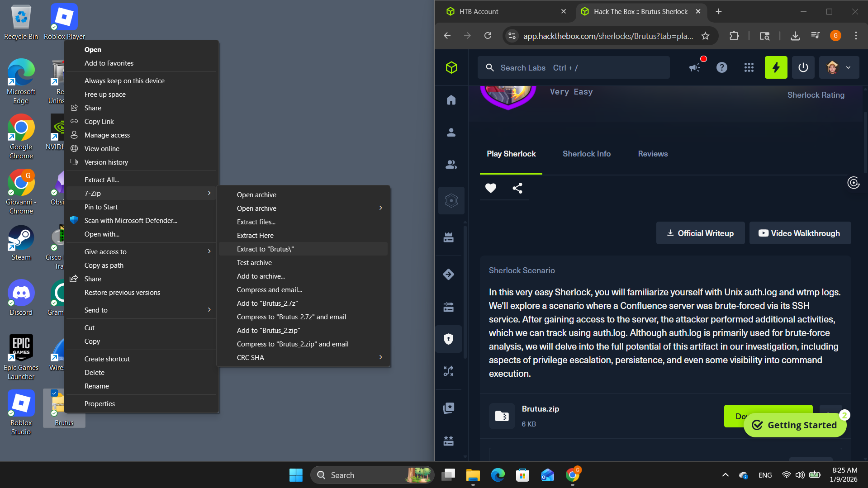868x488 pixels.
Task: Open Outlook from the taskbar
Action: pyautogui.click(x=548, y=475)
